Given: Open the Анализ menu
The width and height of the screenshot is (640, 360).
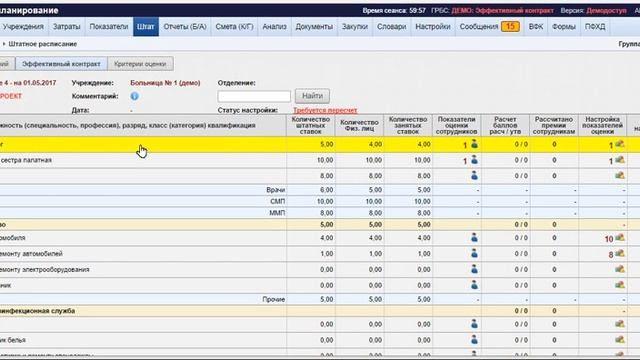Looking at the screenshot, I should 274,27.
